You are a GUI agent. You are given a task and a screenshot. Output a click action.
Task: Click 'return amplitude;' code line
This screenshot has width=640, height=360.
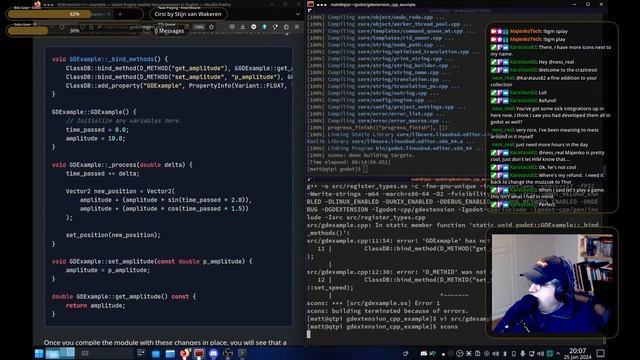click(x=95, y=306)
